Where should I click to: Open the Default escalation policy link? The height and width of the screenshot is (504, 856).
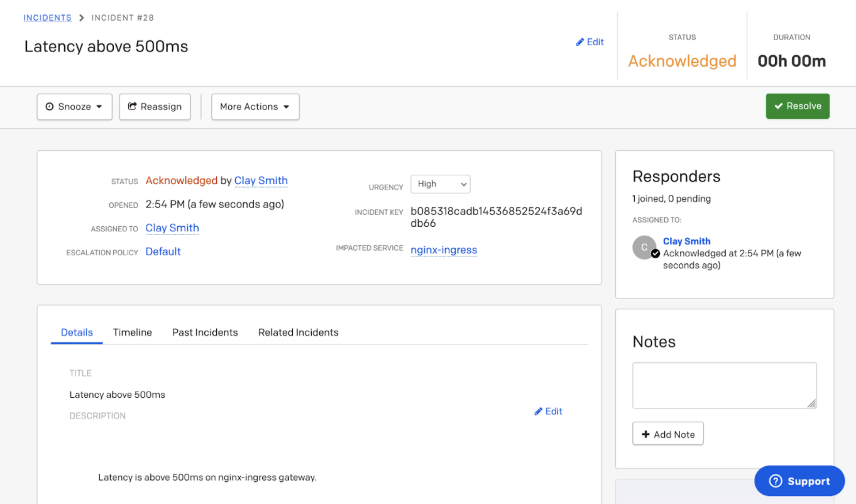(163, 251)
